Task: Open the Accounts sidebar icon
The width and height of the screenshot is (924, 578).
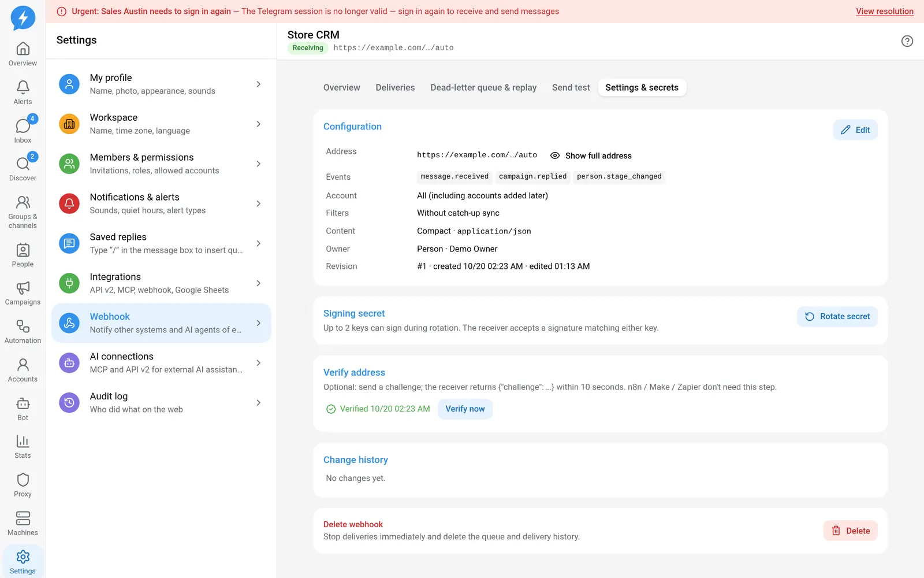Action: click(x=23, y=370)
